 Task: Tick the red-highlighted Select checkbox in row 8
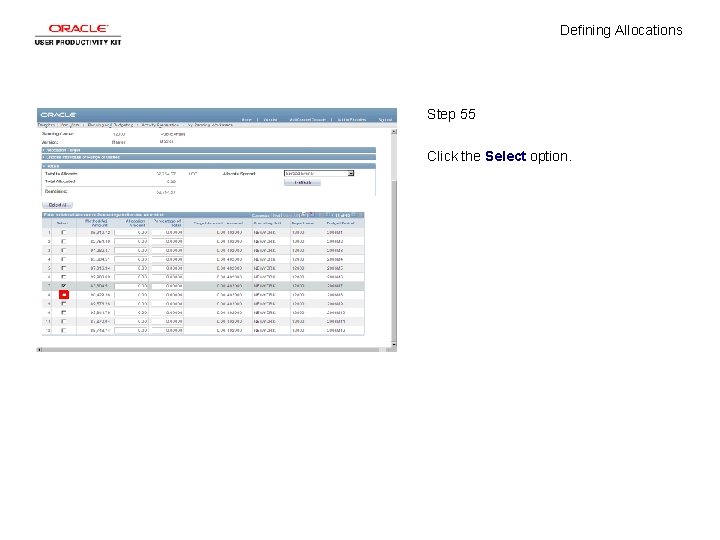click(x=64, y=295)
